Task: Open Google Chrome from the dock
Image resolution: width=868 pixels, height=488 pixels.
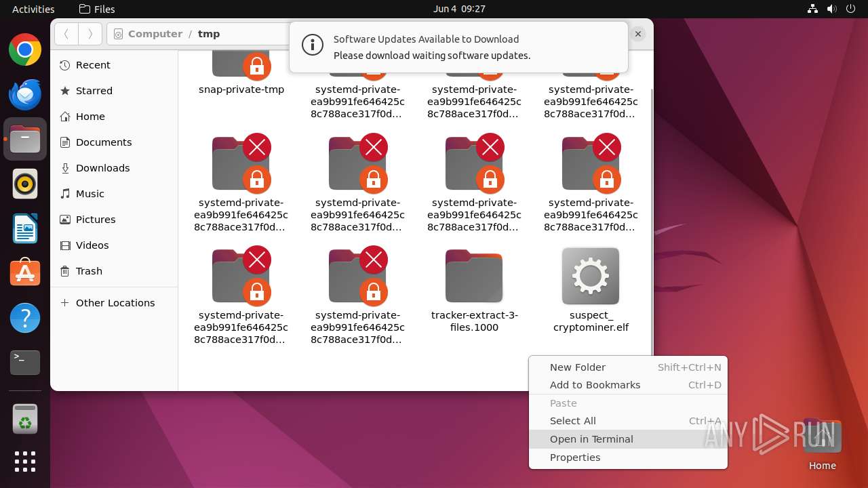Action: (25, 49)
